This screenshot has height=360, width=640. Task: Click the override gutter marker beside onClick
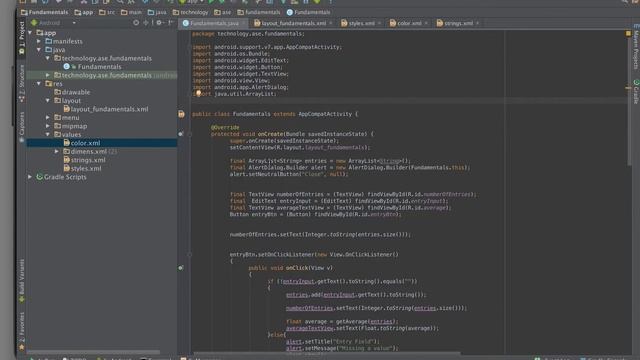[x=180, y=268]
